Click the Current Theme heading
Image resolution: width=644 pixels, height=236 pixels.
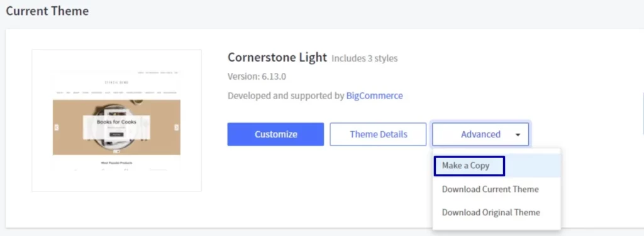(47, 11)
